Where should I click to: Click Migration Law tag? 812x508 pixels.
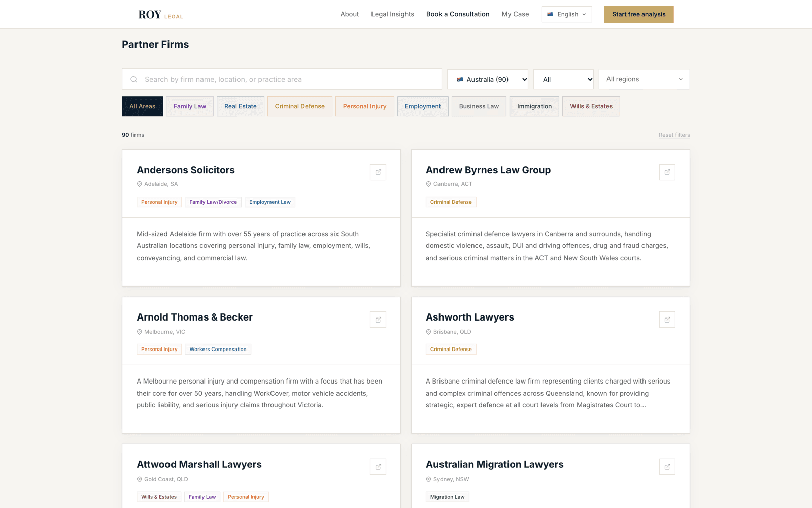point(448,497)
